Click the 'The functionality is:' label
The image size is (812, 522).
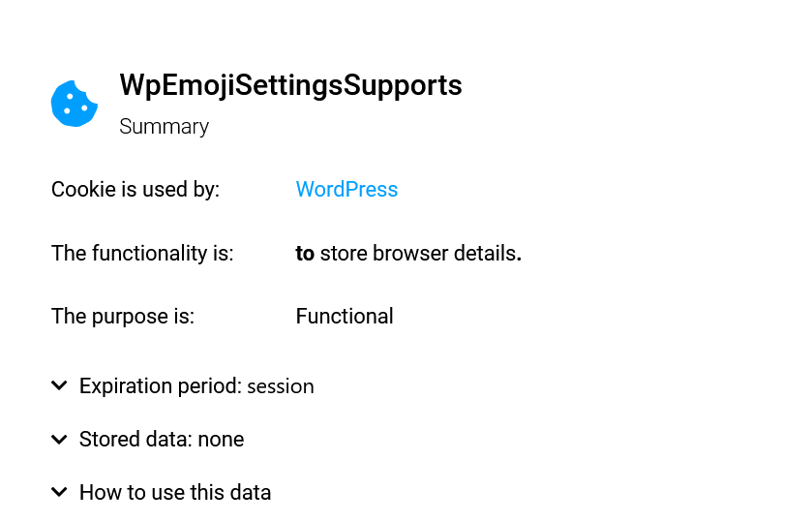(142, 254)
